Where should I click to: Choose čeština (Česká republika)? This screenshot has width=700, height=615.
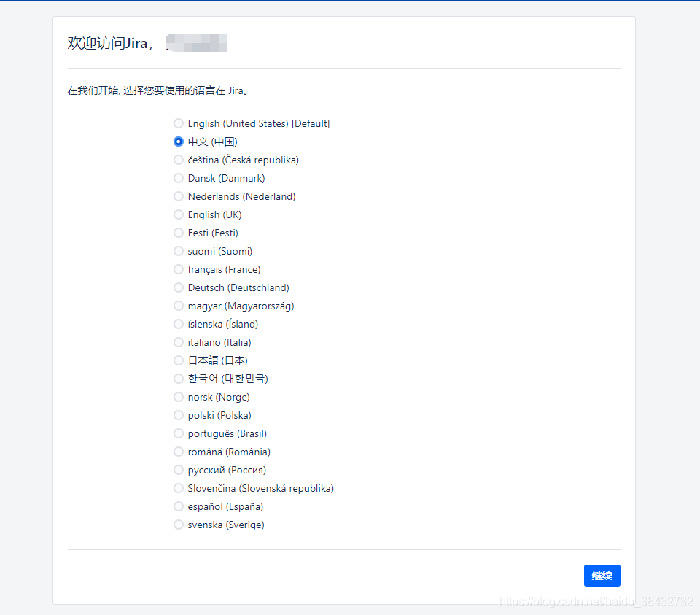tap(179, 160)
